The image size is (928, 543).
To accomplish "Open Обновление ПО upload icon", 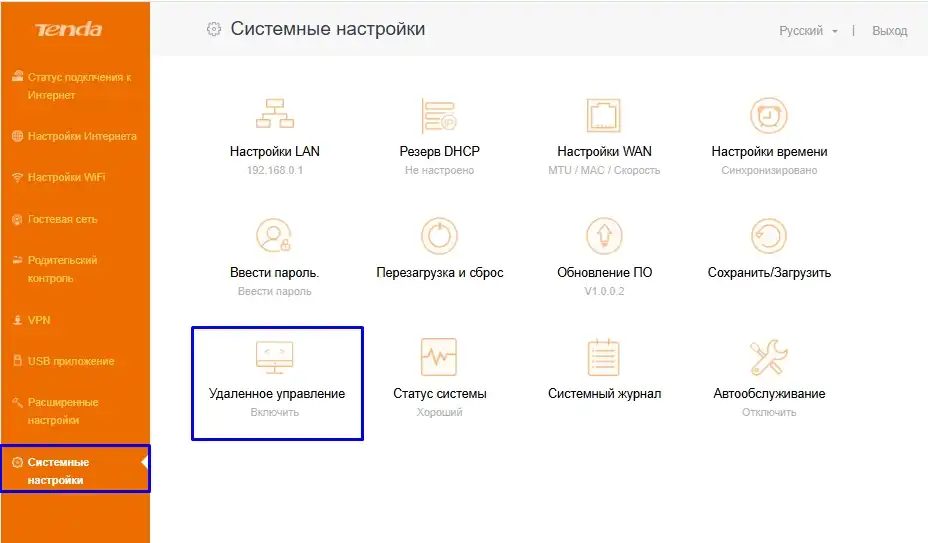I will click(x=604, y=236).
